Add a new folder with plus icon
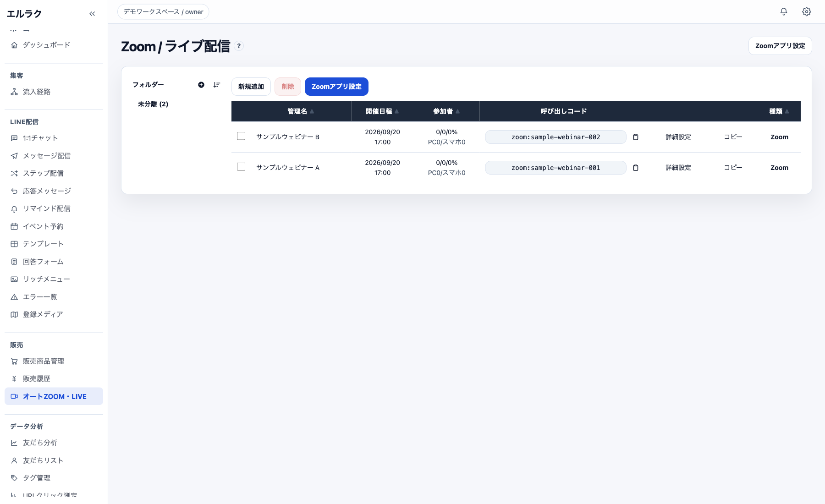The image size is (825, 504). click(201, 85)
